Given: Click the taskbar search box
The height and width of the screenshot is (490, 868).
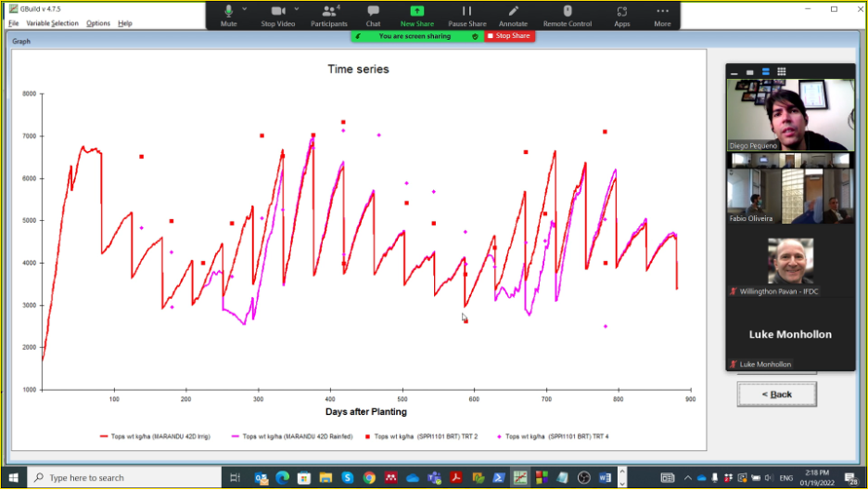Looking at the screenshot, I should coord(124,478).
